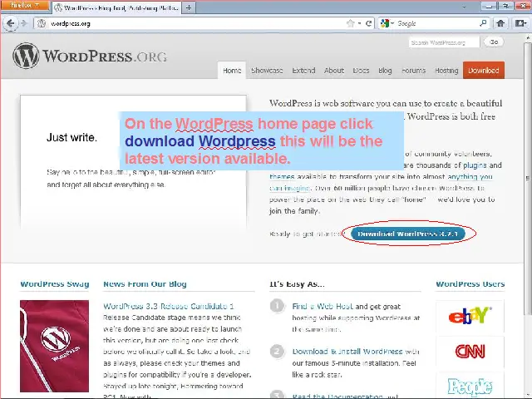
Task: Open the Extend navigation item
Action: click(x=303, y=70)
